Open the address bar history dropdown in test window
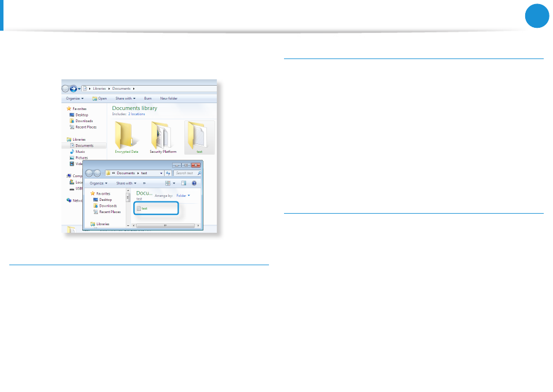This screenshot has width=553, height=392. (161, 173)
